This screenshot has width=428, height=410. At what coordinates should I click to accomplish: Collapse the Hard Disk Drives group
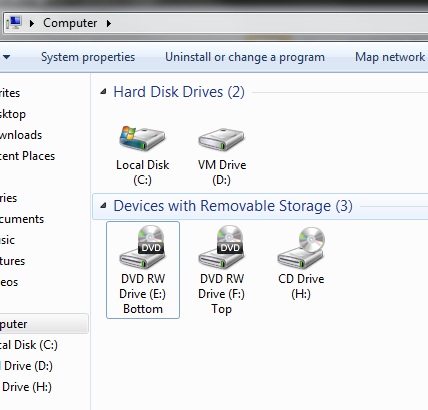pyautogui.click(x=103, y=91)
